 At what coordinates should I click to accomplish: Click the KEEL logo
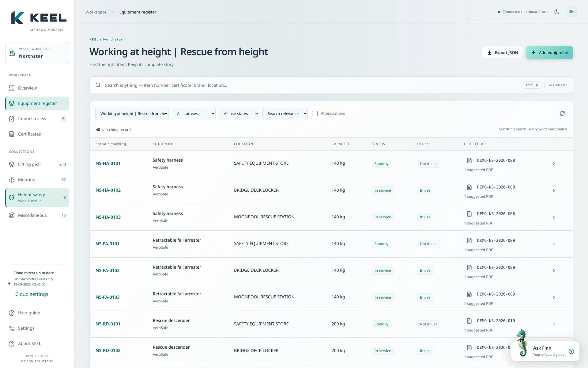(x=39, y=20)
